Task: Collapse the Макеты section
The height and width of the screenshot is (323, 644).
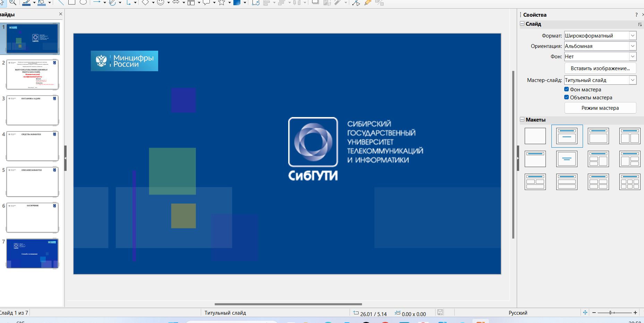Action: tap(522, 119)
